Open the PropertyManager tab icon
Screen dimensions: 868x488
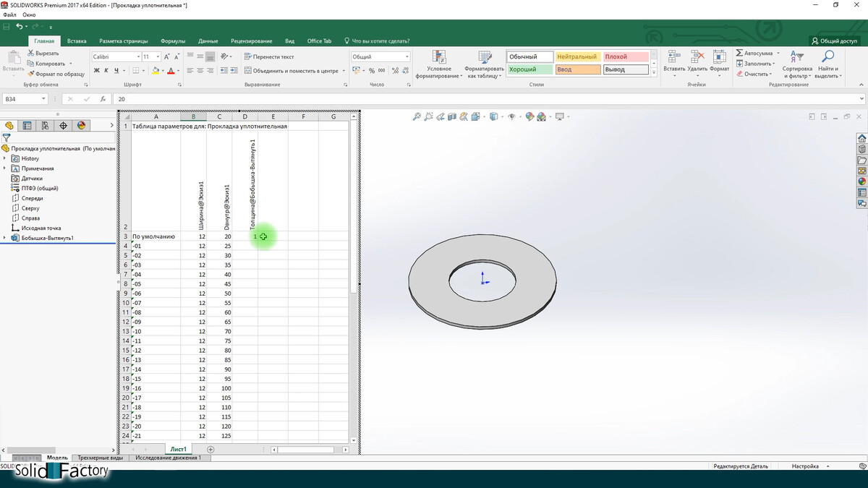pos(27,125)
